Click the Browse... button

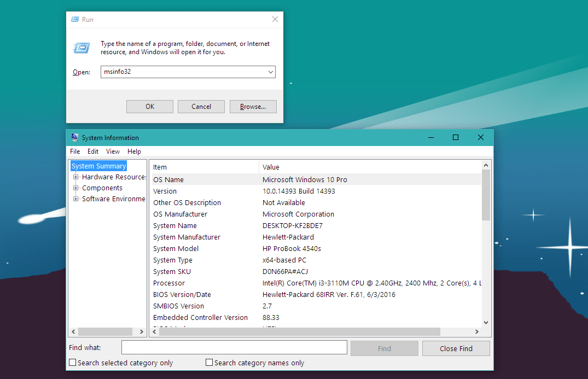click(x=253, y=107)
